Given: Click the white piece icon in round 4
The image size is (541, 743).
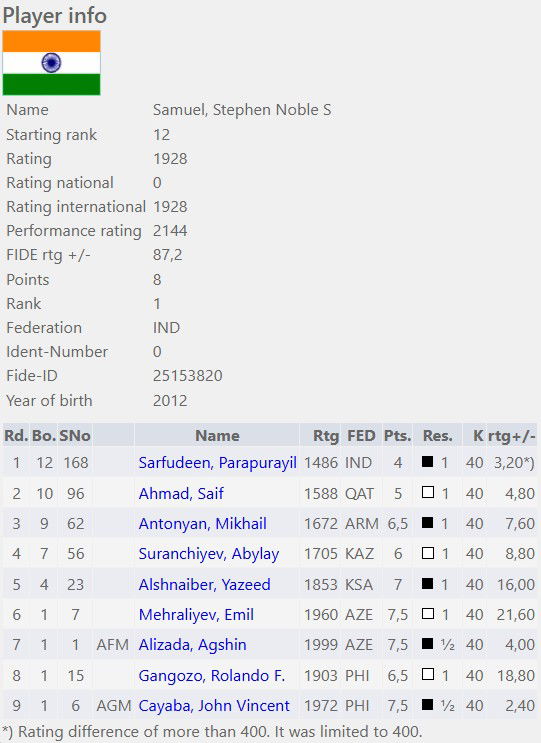Looking at the screenshot, I should pyautogui.click(x=428, y=553).
